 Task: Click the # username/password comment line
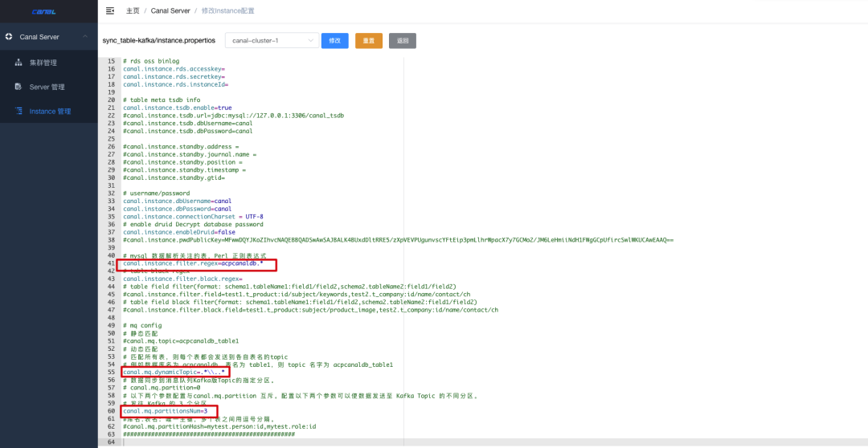156,193
